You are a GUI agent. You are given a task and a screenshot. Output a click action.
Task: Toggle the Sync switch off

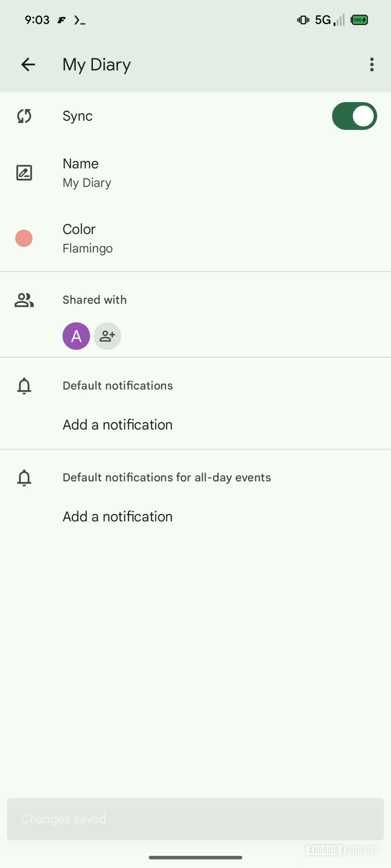pos(354,116)
